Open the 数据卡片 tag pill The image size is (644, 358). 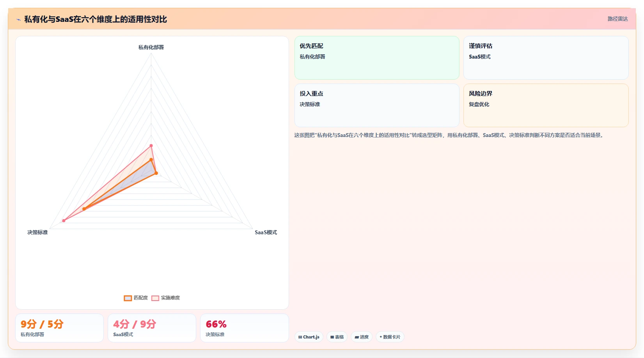390,337
